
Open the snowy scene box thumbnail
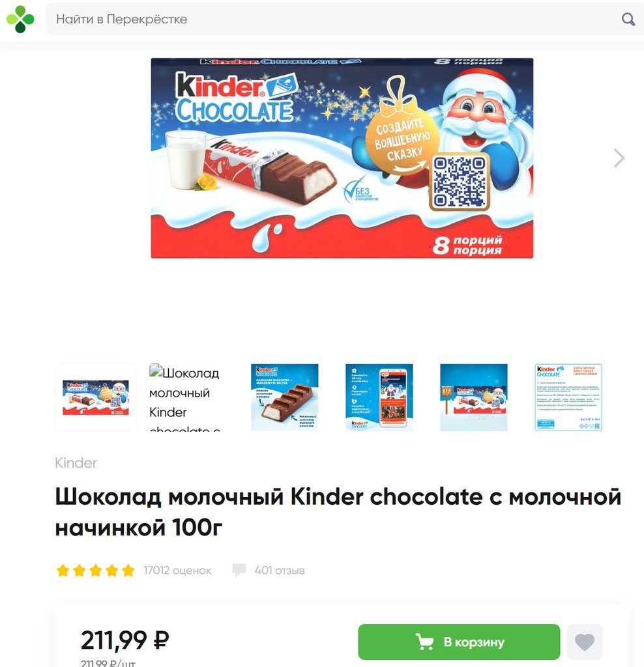point(474,397)
